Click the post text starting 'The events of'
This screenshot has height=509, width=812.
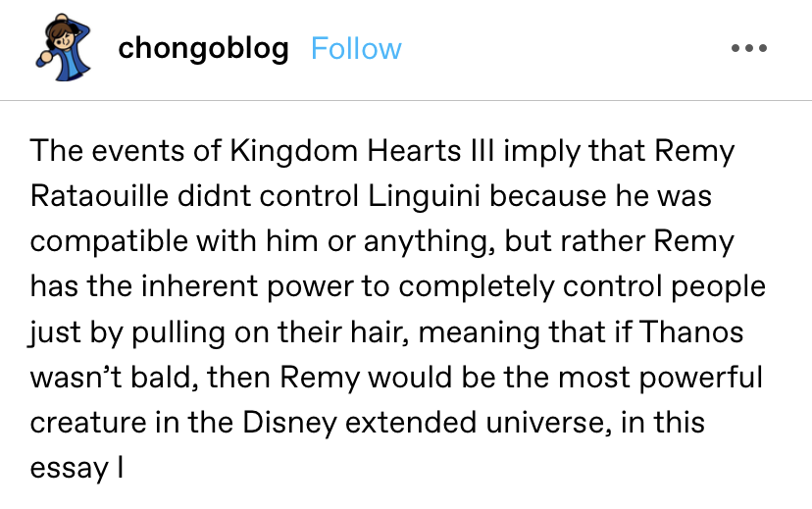397,309
